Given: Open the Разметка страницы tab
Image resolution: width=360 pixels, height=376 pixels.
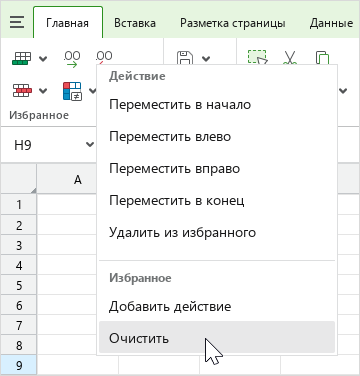Looking at the screenshot, I should [232, 23].
